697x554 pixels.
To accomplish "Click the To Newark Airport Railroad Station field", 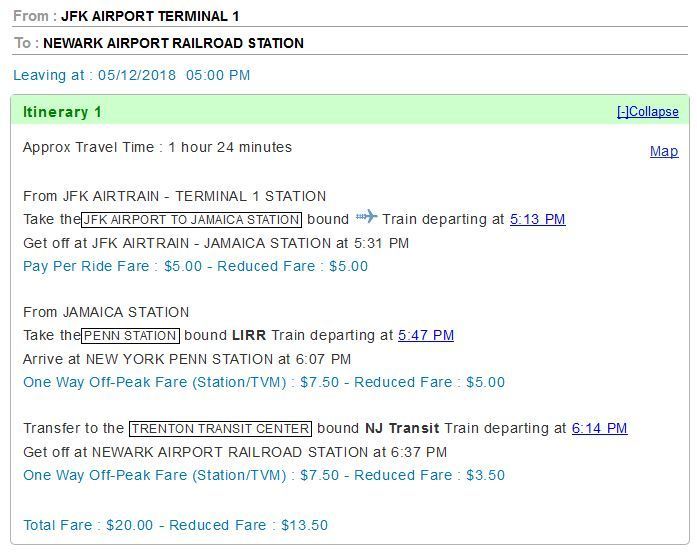I will 173,44.
